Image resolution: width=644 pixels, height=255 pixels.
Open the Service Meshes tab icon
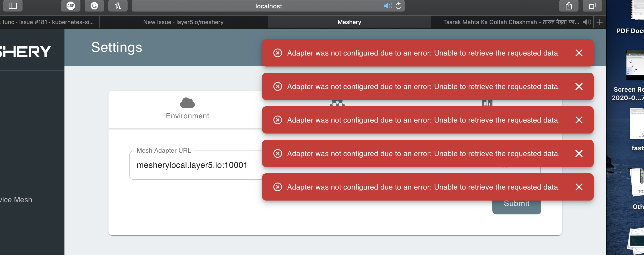pos(337,103)
